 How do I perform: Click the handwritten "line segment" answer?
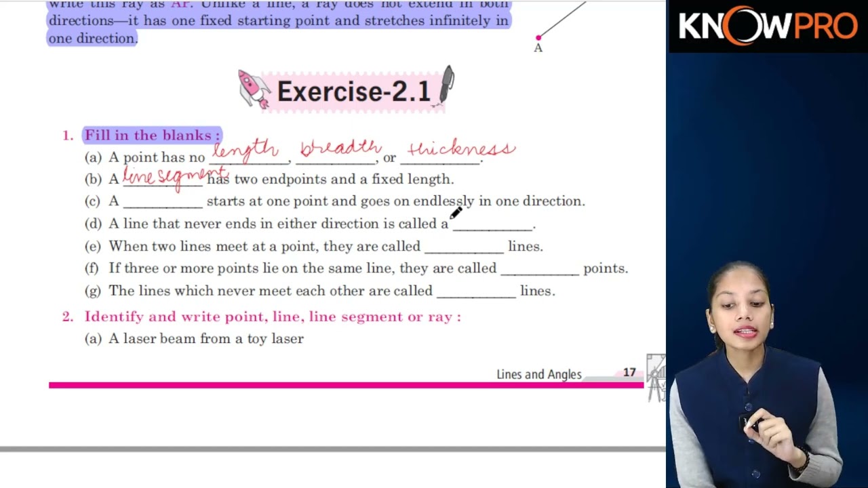click(175, 177)
